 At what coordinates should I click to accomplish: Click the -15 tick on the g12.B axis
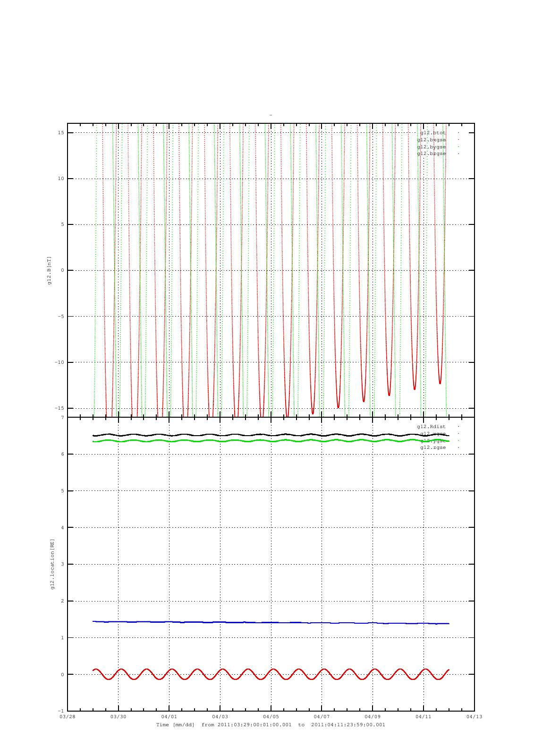(60, 408)
